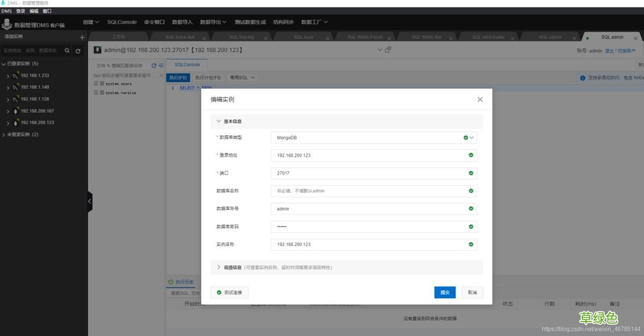644x336 pixels.
Task: Click the search magnifier icon in instance panel
Action: [x=67, y=50]
